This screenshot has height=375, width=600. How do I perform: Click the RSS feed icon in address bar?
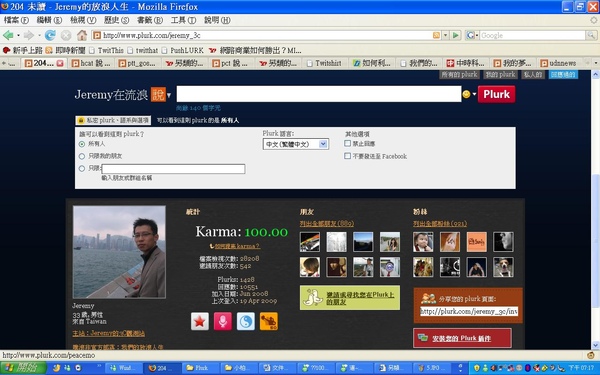[x=436, y=35]
